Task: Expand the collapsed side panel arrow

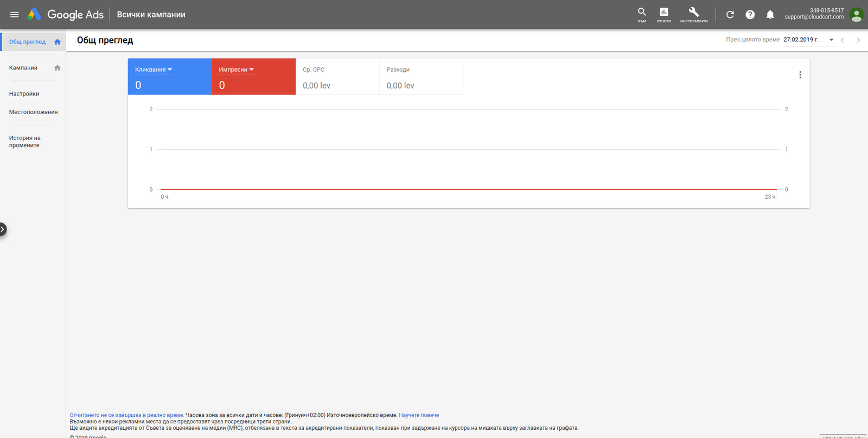Action: 3,230
